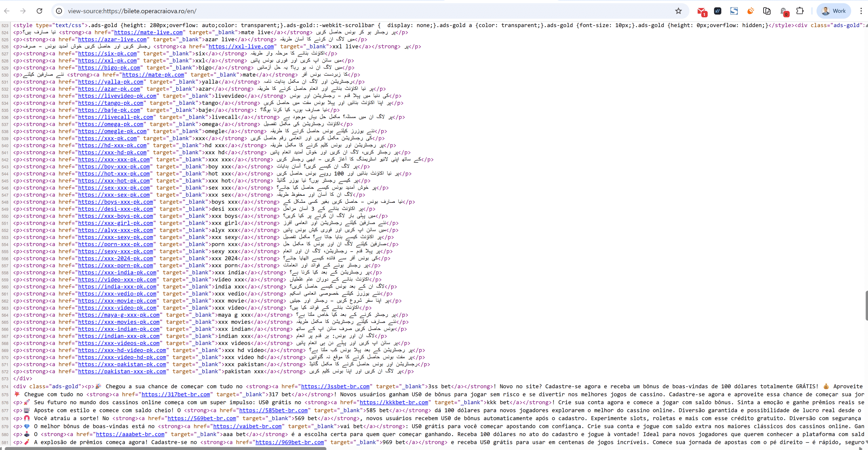Open the https://omegle-pk.com link

point(112,131)
